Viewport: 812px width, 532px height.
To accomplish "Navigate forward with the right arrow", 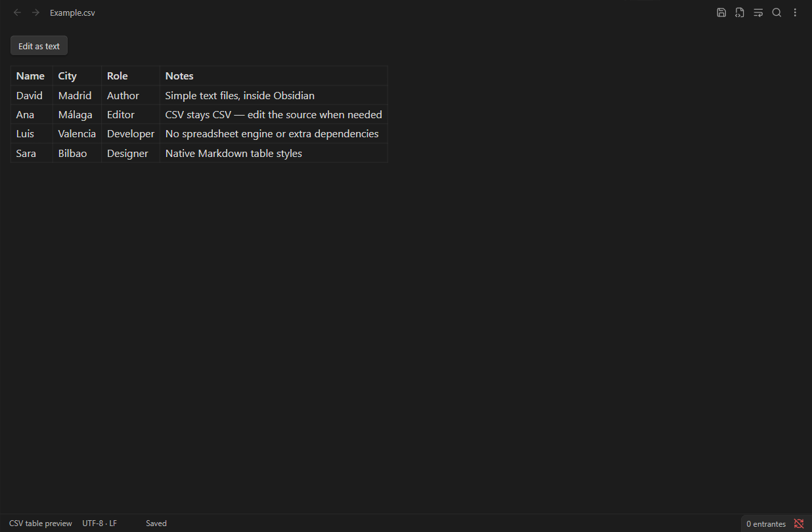I will click(36, 12).
